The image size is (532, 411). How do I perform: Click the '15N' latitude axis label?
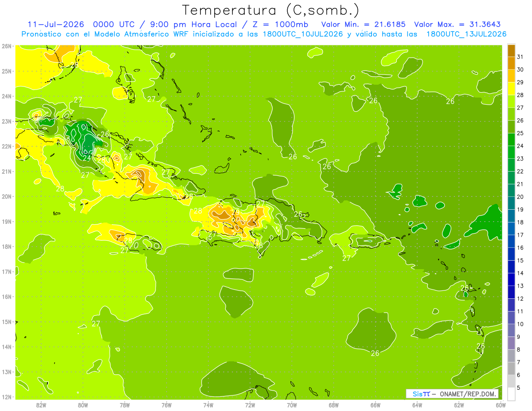coord(7,322)
